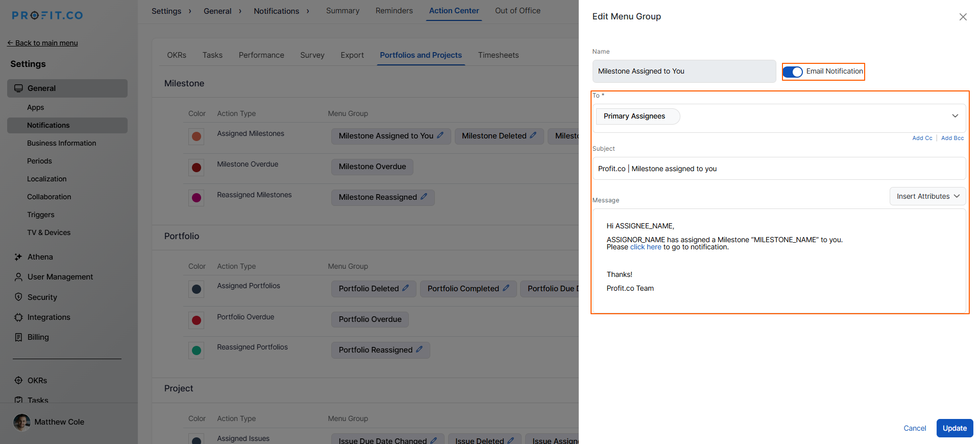Viewport: 980px width, 444px height.
Task: Click the Add Cc link
Action: (922, 138)
